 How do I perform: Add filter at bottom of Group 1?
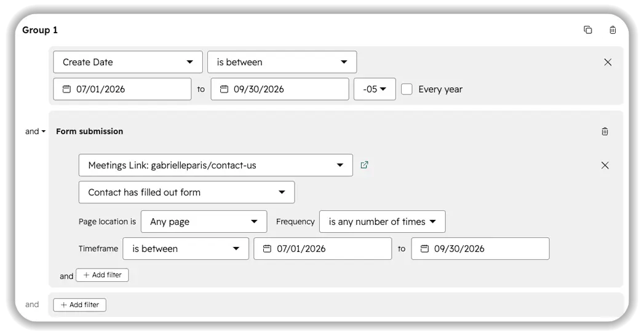(x=80, y=305)
